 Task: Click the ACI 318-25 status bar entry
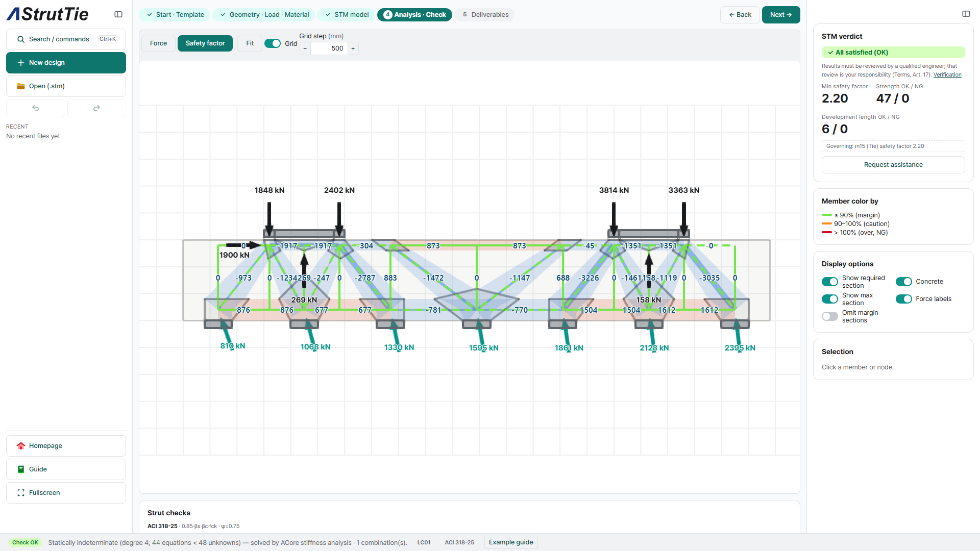coord(459,542)
